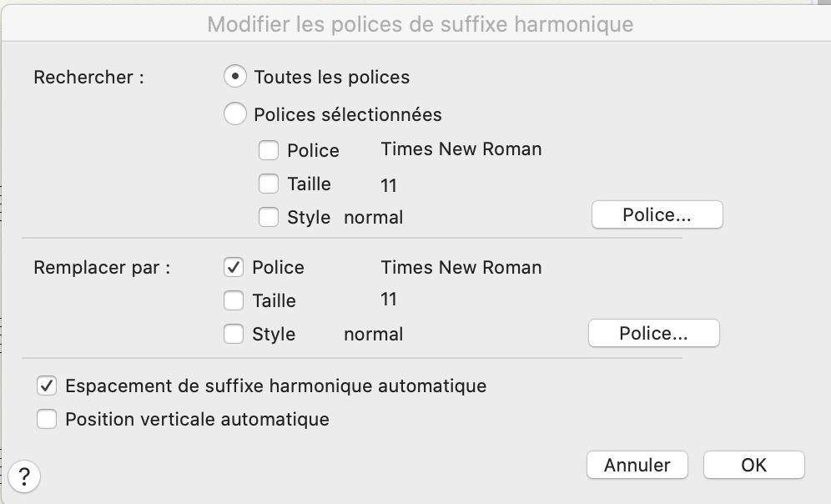Click the 'Remplacer par :' label
The width and height of the screenshot is (831, 504).
(102, 268)
